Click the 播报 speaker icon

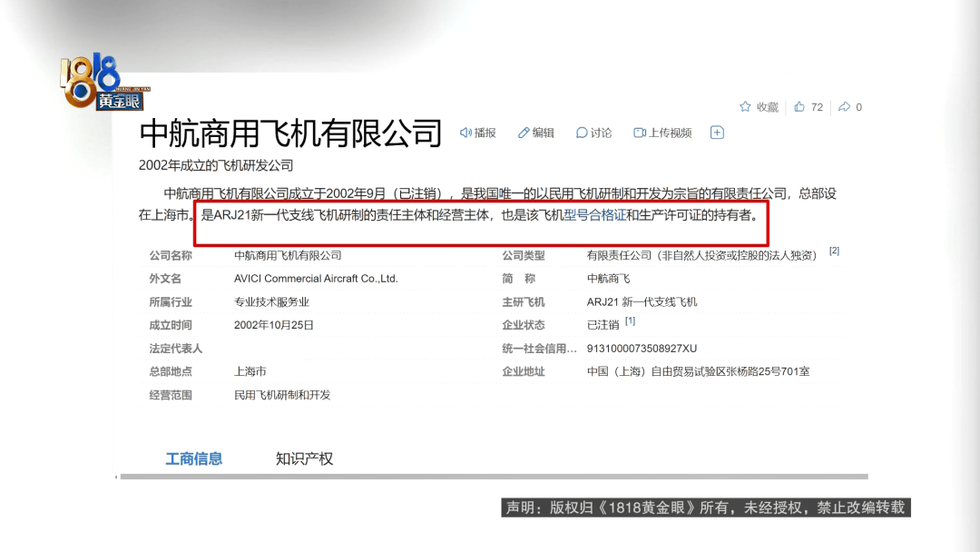click(465, 133)
